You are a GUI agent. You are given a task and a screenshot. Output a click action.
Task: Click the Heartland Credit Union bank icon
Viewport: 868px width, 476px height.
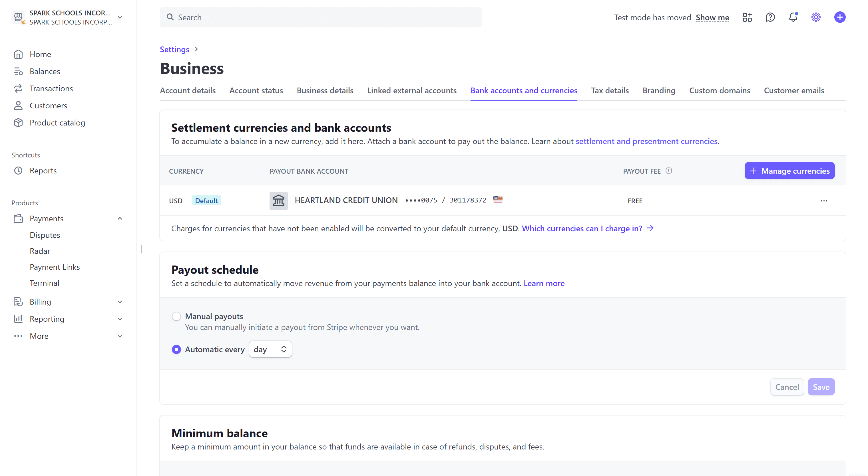point(278,200)
